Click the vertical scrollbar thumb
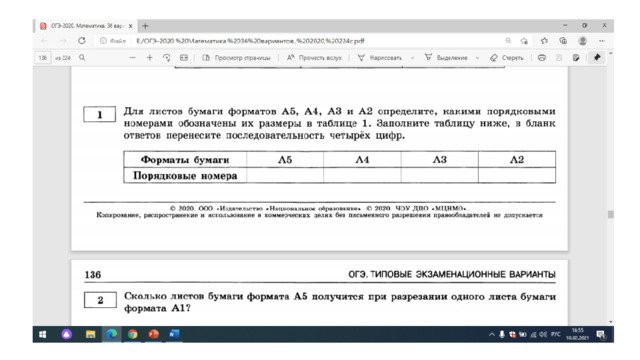 tap(611, 214)
